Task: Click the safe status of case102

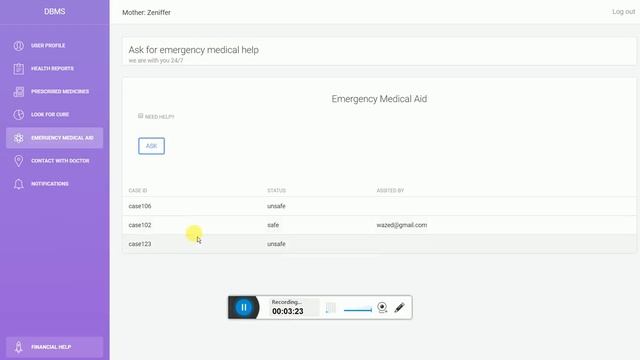Action: (x=273, y=225)
